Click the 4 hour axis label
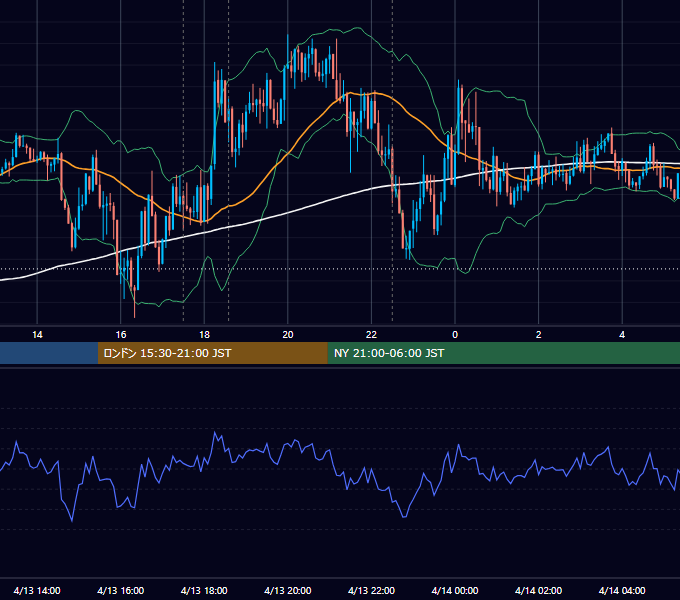This screenshot has width=680, height=600. click(x=622, y=335)
